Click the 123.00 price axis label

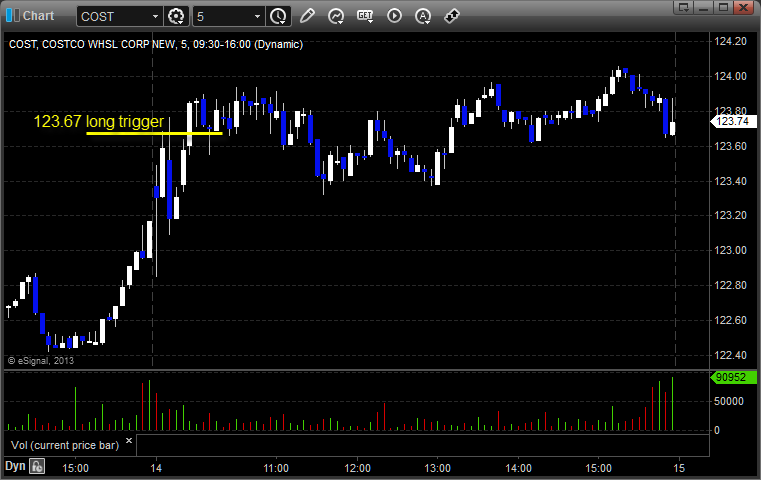pos(730,250)
